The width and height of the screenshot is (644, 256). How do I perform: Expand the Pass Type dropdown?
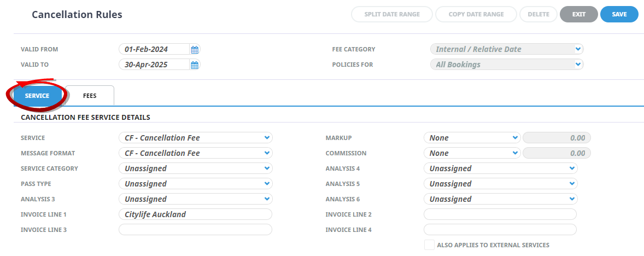point(195,184)
